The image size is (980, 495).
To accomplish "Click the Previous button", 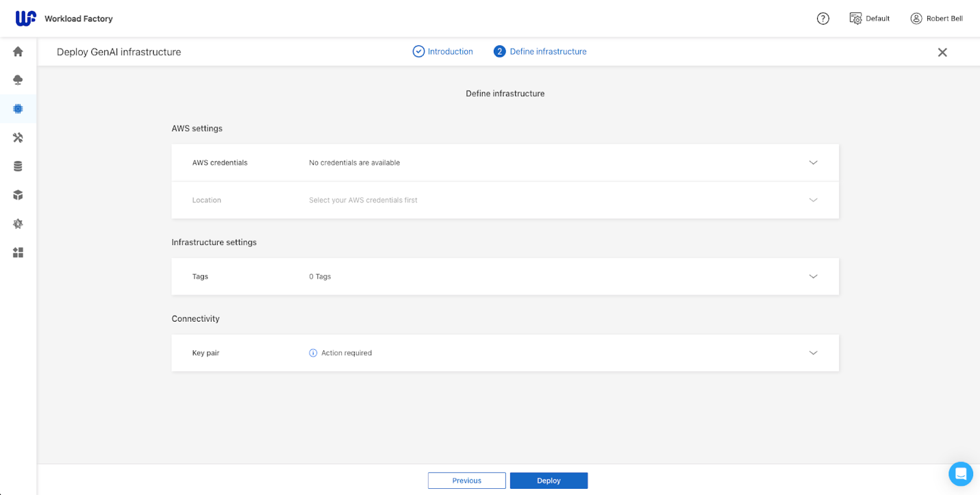I will (x=467, y=481).
